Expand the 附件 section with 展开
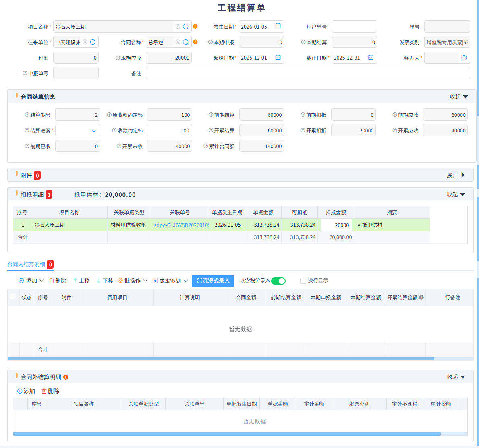 [456, 175]
